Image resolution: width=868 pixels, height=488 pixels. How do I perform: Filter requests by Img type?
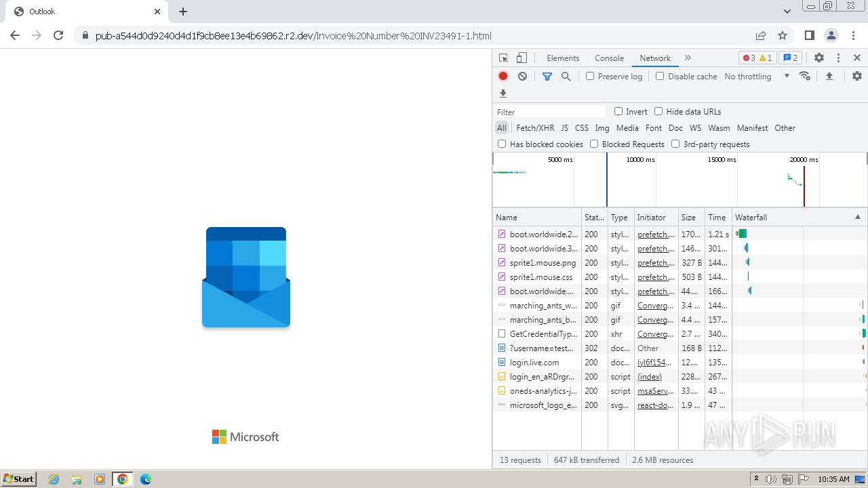click(602, 128)
